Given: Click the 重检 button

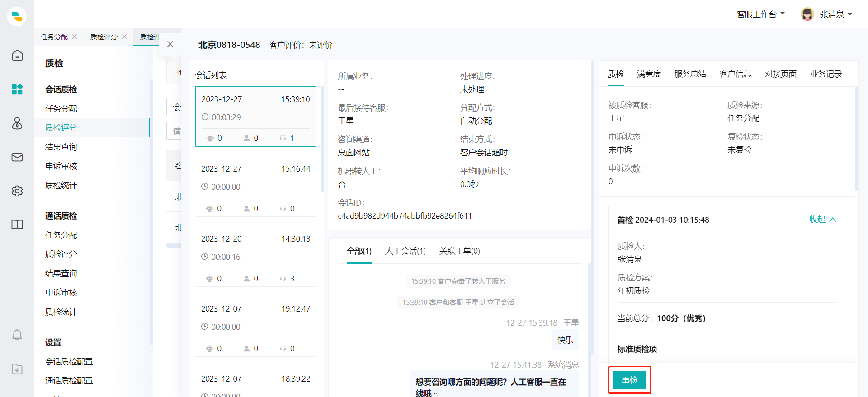Looking at the screenshot, I should coord(629,380).
